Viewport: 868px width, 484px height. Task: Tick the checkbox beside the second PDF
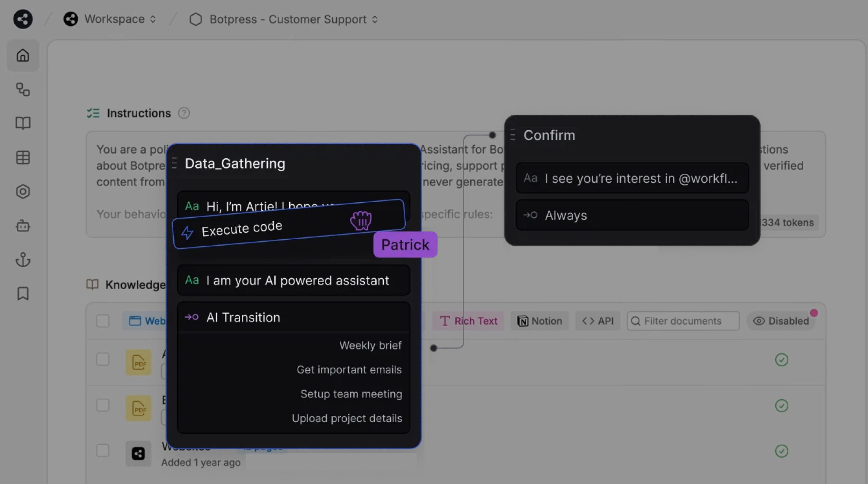102,405
